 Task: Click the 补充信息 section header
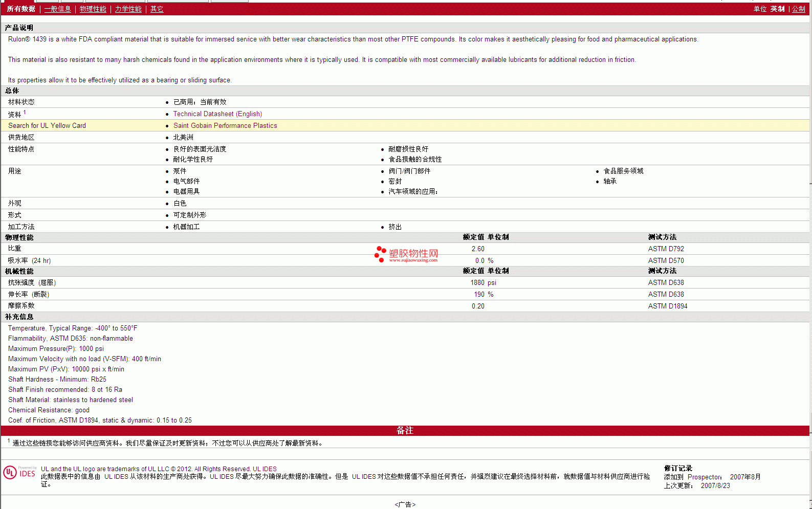click(19, 317)
